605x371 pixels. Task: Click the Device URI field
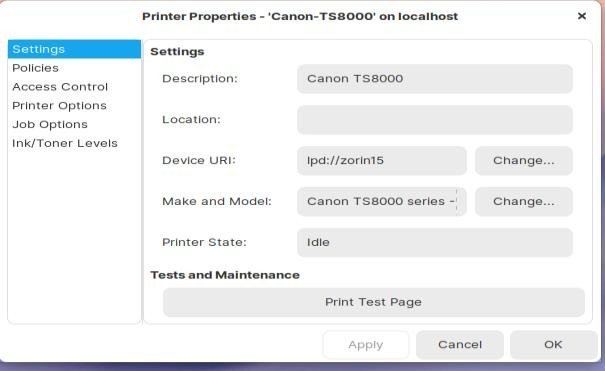click(x=382, y=160)
